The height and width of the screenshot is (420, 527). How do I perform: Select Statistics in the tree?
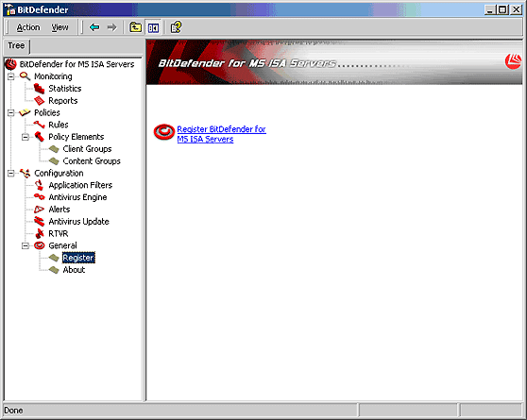65,89
